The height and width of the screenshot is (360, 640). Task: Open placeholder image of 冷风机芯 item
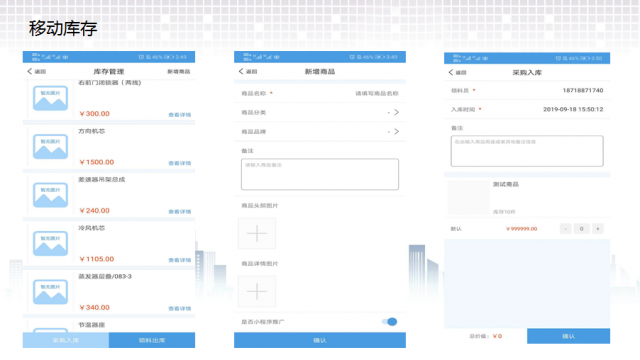pos(50,244)
